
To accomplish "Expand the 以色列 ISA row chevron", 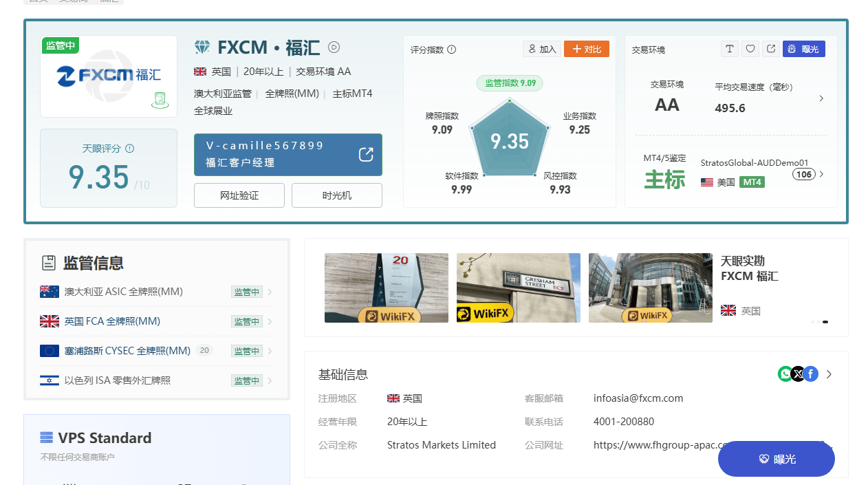I will (x=270, y=380).
